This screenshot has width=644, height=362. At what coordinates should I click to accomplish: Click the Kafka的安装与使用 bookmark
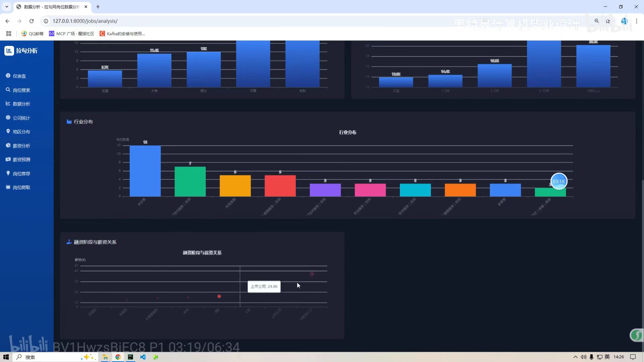(122, 34)
